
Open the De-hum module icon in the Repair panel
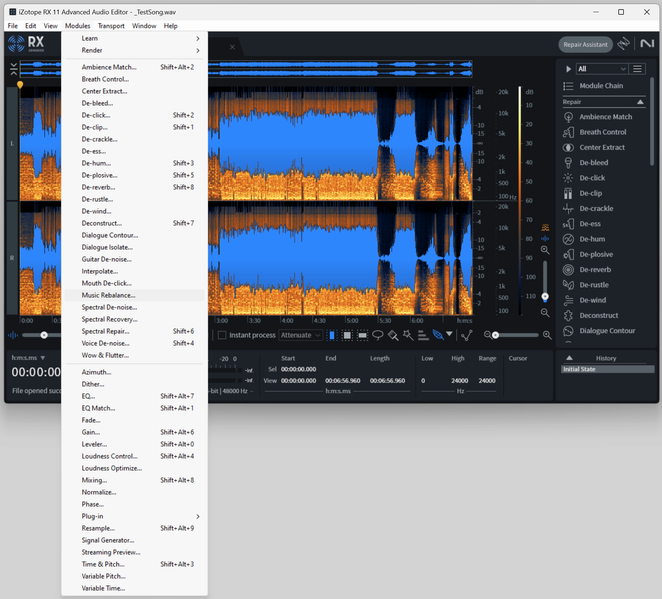click(568, 239)
